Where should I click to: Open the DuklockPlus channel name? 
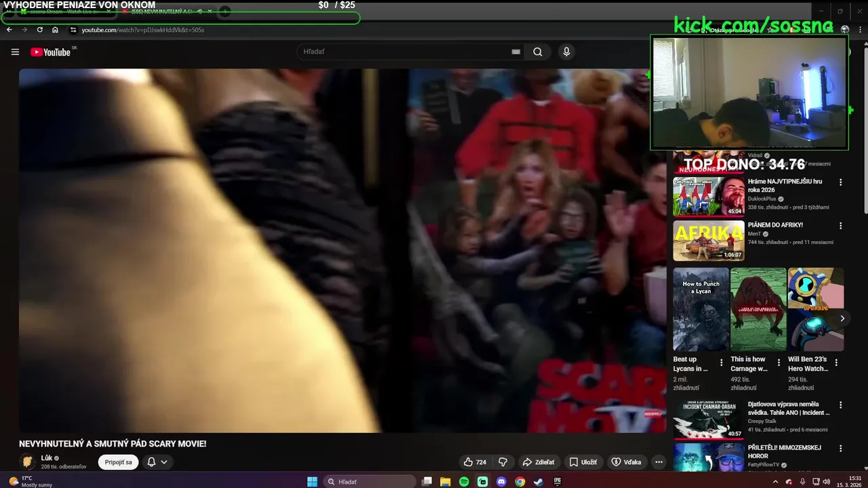point(762,199)
